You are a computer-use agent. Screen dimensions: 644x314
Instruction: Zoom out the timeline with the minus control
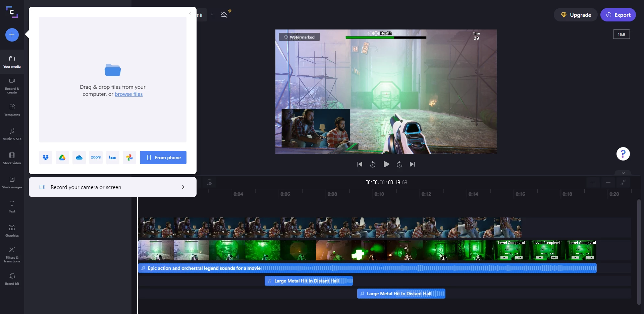point(608,183)
